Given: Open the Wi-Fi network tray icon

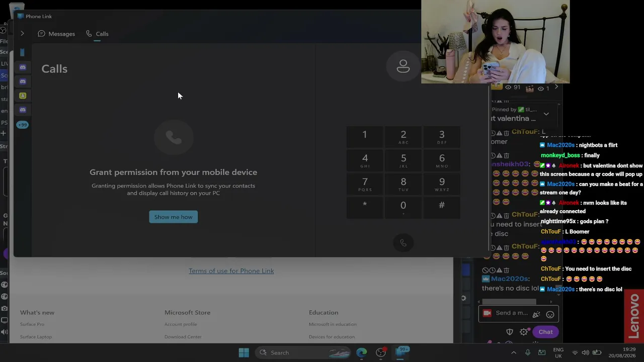Looking at the screenshot, I should coord(575,352).
